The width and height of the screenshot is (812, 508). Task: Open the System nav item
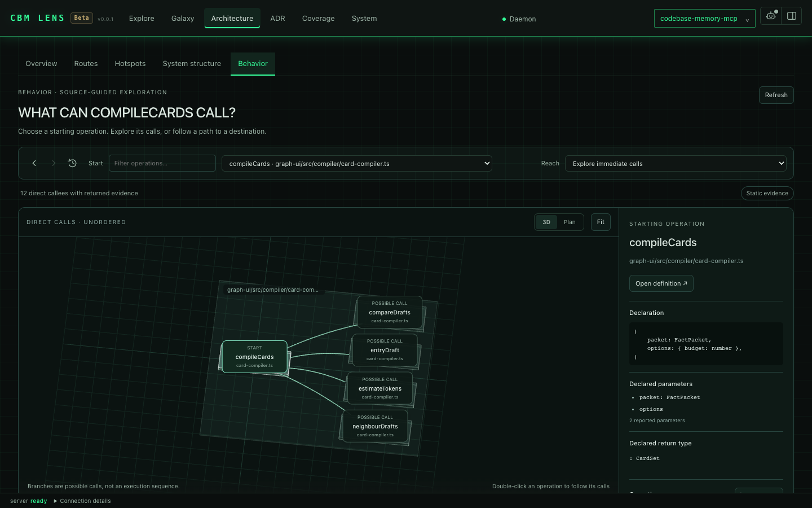tap(364, 18)
